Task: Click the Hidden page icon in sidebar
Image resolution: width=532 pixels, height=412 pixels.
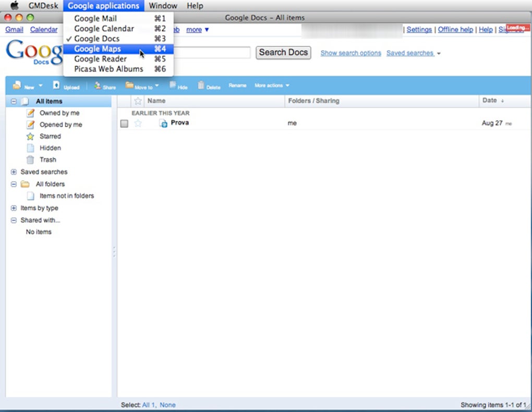Action: (31, 148)
